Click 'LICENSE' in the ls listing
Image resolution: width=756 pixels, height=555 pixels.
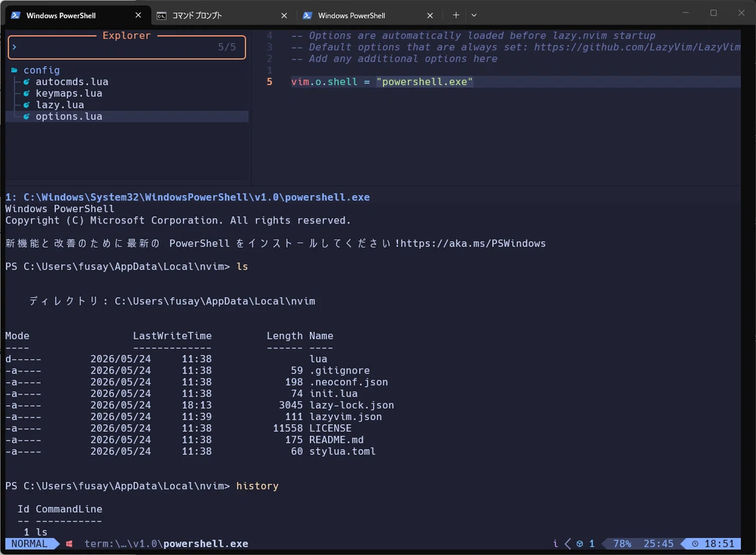click(x=331, y=428)
